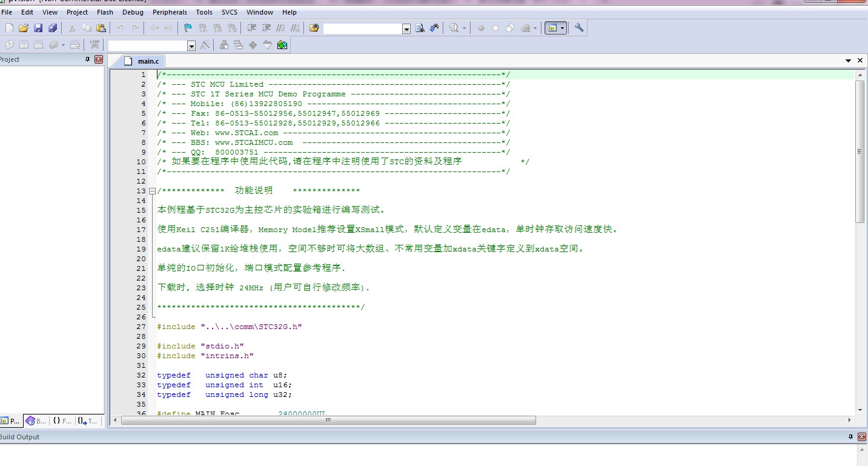Click the Find document-binoculars icon
The image size is (868, 466).
click(x=420, y=28)
